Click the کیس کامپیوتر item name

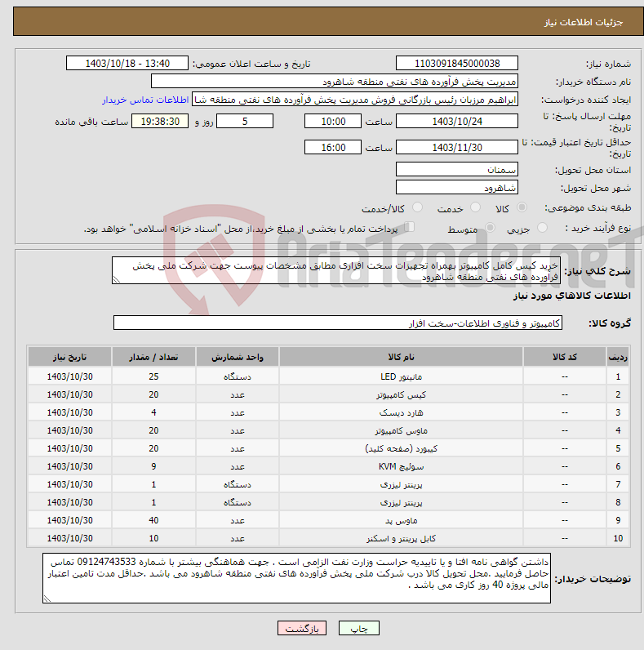401,394
